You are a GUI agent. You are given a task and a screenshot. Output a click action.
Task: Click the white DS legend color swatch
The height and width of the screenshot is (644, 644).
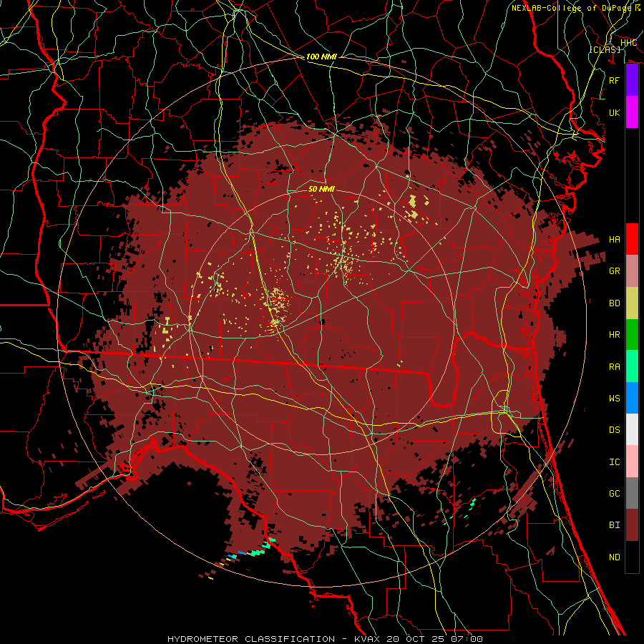click(632, 429)
